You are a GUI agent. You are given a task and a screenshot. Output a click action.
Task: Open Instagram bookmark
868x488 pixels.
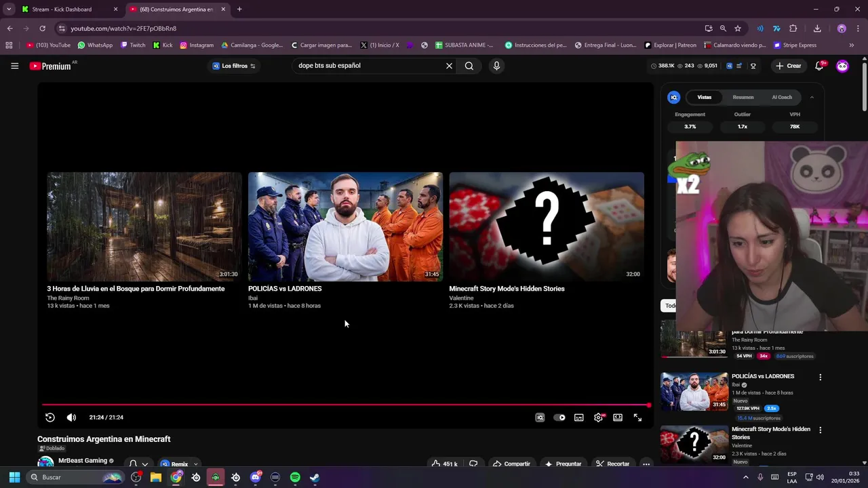[197, 45]
